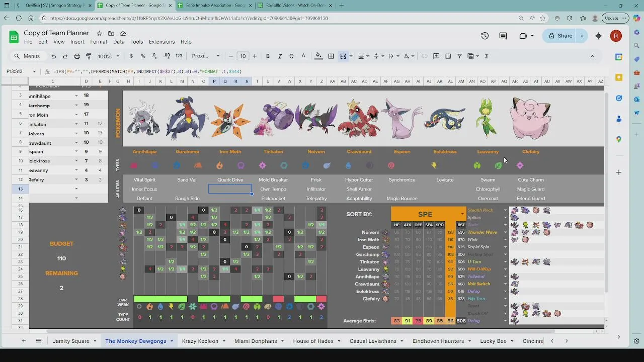644x362 pixels.
Task: Reload the browser page
Action: pyautogui.click(x=19, y=18)
